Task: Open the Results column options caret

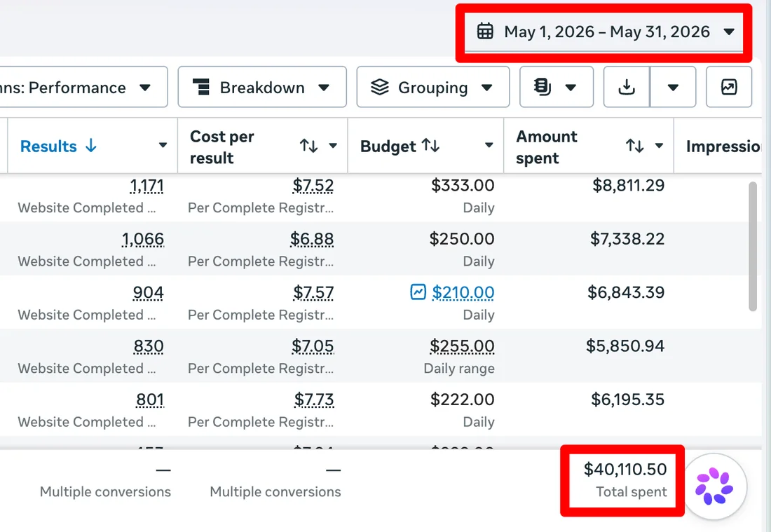Action: coord(163,146)
